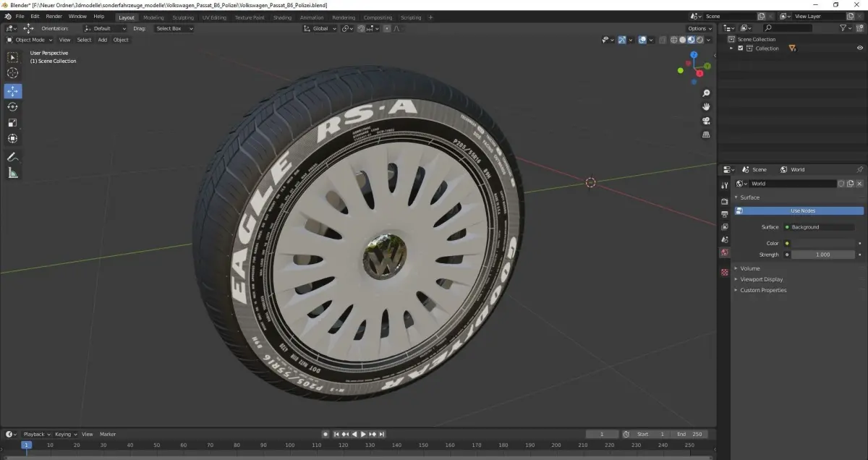The height and width of the screenshot is (460, 868).
Task: Click the green Y axis gizmo dot
Action: 707,66
